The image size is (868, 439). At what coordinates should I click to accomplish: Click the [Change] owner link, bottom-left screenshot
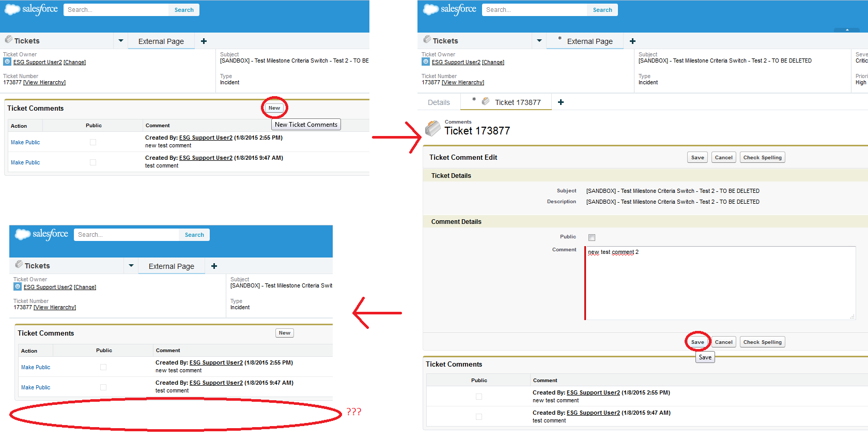tap(85, 287)
